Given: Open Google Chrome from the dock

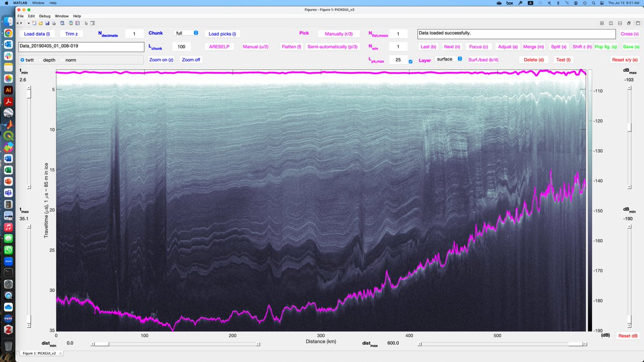Looking at the screenshot, I should (9, 33).
